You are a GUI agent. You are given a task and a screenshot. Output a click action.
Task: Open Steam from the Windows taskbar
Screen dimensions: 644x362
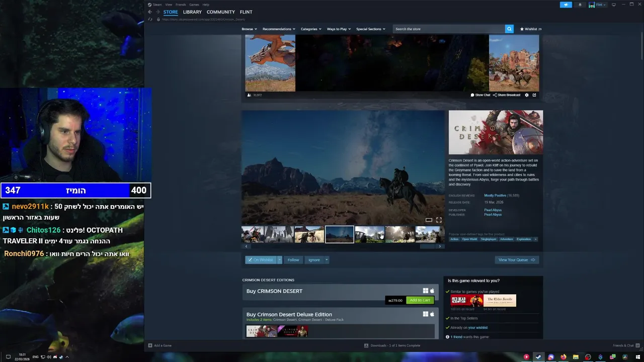(x=538, y=357)
